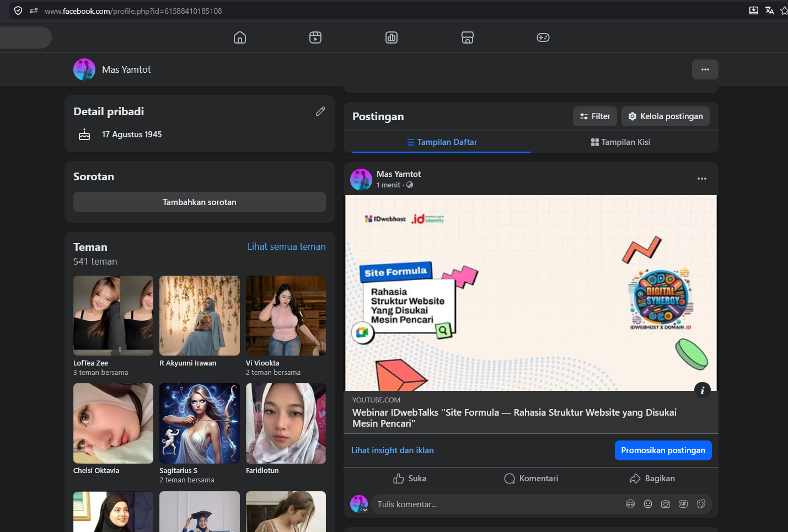Image resolution: width=788 pixels, height=532 pixels.
Task: Open Lihat semua teman link
Action: (x=287, y=246)
